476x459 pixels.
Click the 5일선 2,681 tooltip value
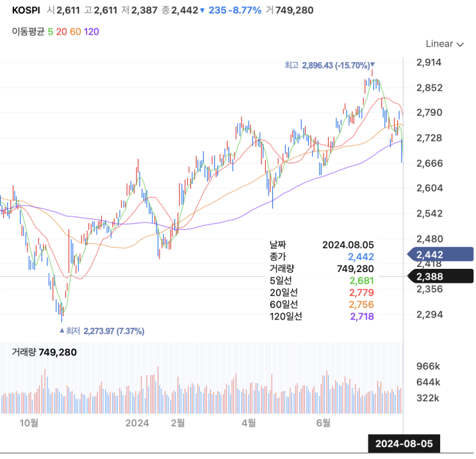click(x=361, y=280)
